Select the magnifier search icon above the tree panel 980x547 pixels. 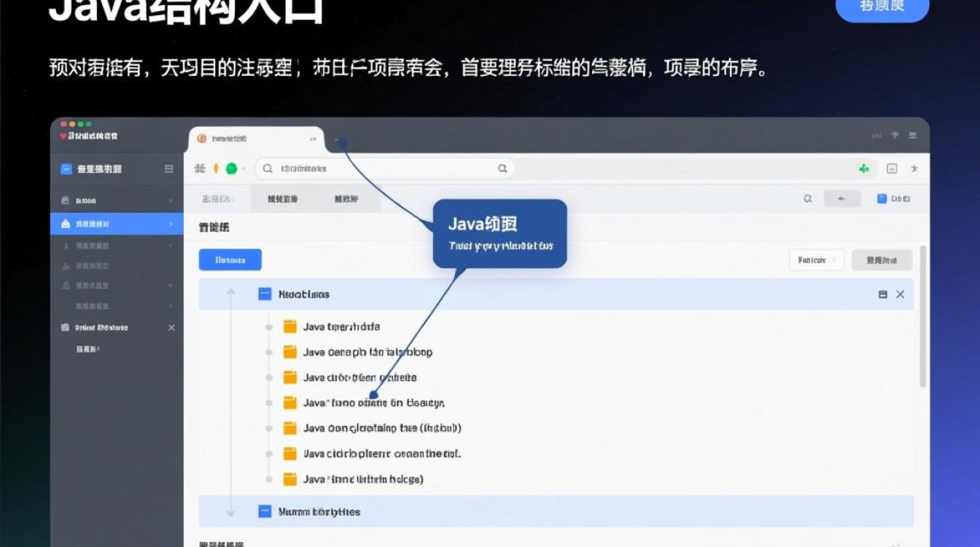point(808,198)
